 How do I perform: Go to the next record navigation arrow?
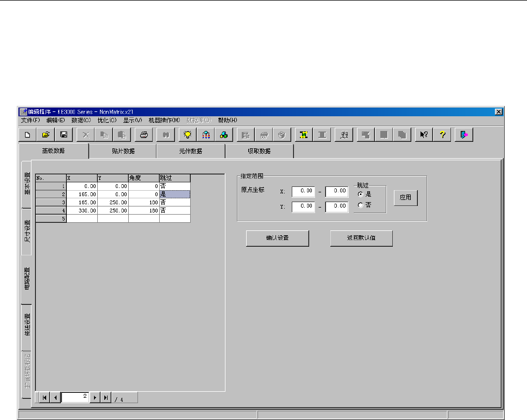(96, 398)
